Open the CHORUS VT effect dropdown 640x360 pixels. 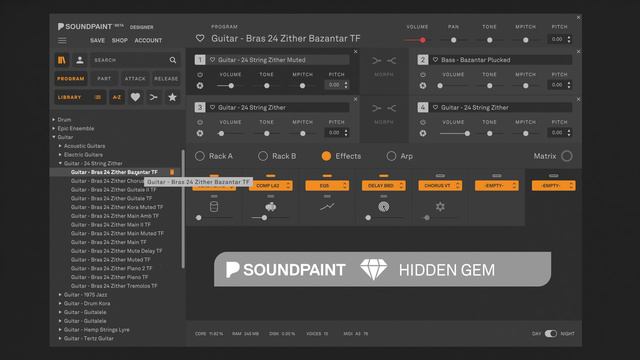(440, 186)
